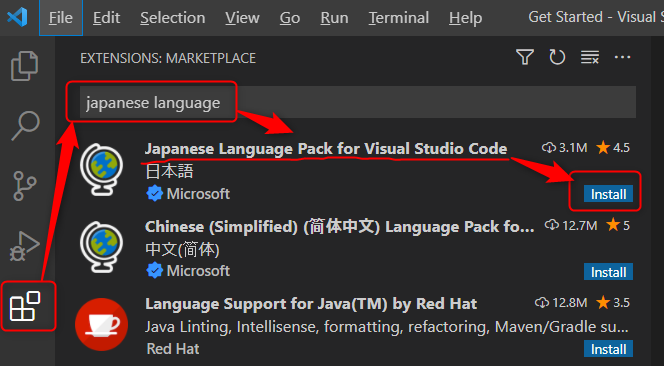Open the Explorer view in activity bar
The width and height of the screenshot is (664, 366).
25,66
